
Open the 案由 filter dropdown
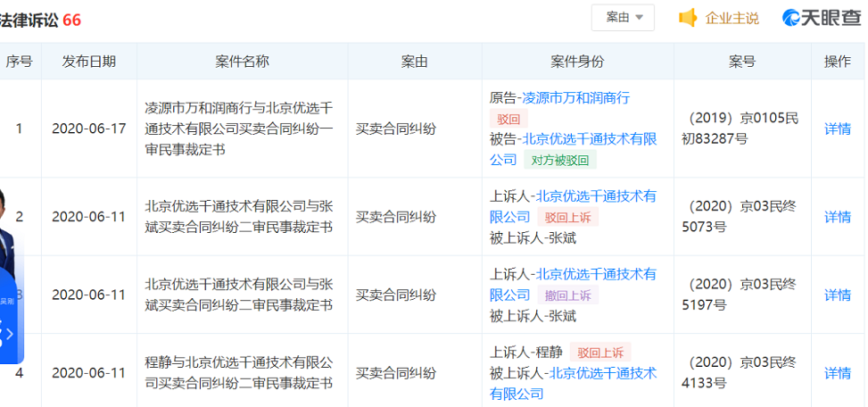623,18
